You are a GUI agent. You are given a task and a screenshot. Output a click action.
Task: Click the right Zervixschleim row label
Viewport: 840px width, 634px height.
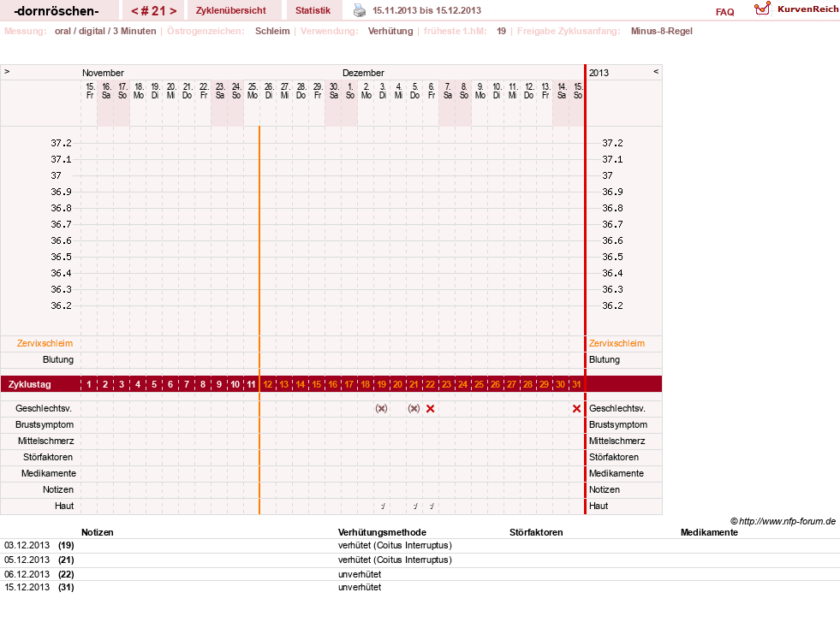point(617,343)
